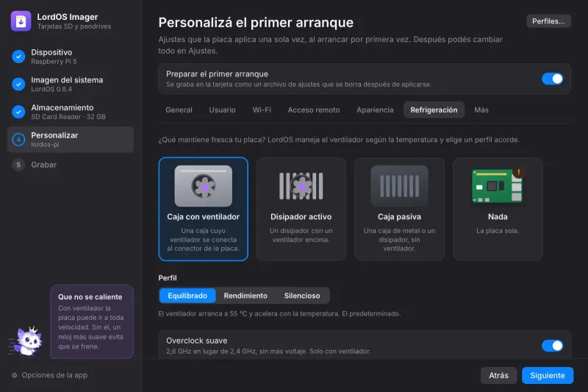Image resolution: width=588 pixels, height=392 pixels.
Task: Click 'Un disipador con un ventilador encima.' text
Action: [x=301, y=235]
